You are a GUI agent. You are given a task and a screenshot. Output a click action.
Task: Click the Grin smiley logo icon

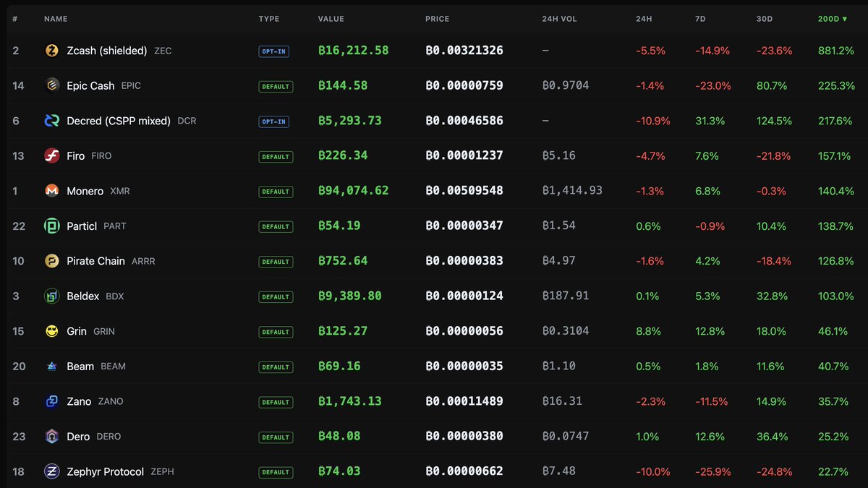click(52, 331)
